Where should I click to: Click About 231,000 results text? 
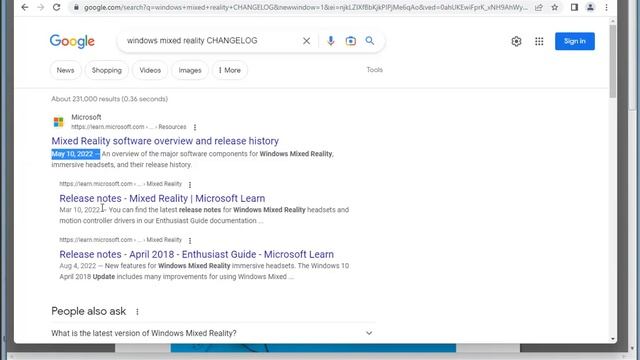click(109, 99)
